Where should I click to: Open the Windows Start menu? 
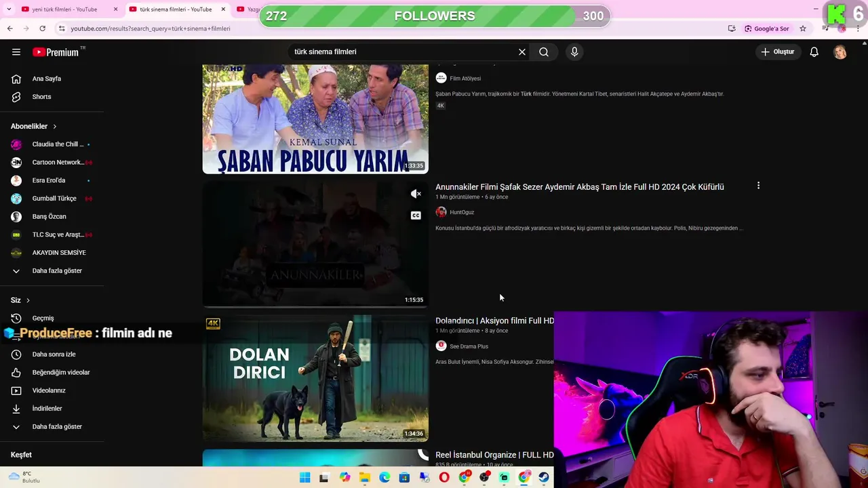tap(304, 478)
